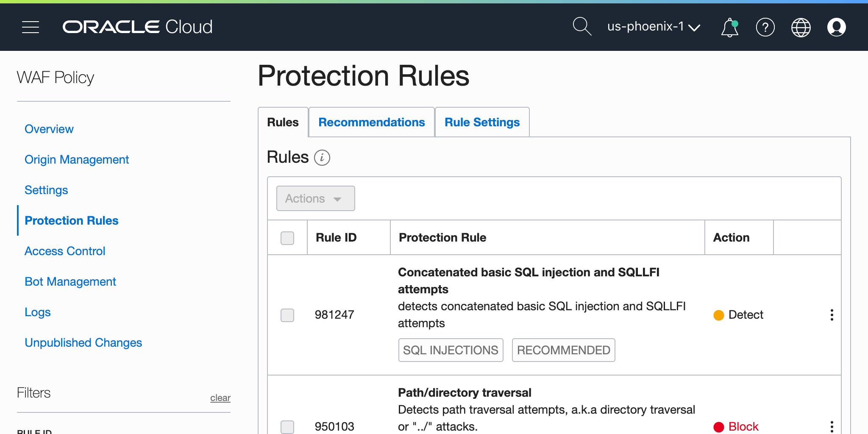The image size is (868, 434).
Task: Open the Actions dropdown
Action: [x=315, y=198]
